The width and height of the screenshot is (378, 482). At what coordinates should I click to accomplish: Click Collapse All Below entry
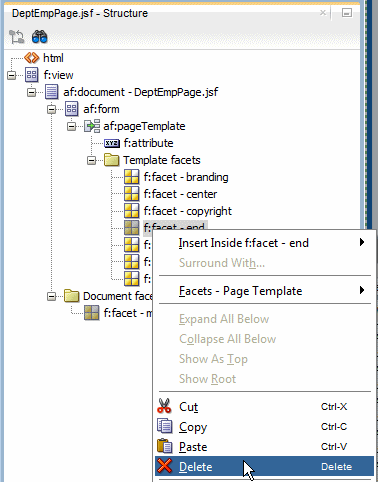tap(265, 339)
